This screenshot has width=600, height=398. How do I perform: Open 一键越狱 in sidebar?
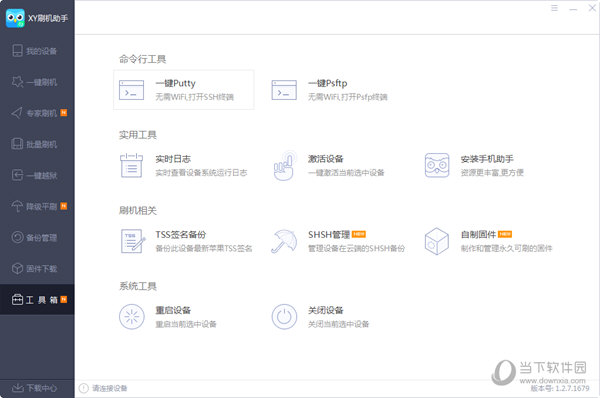37,175
